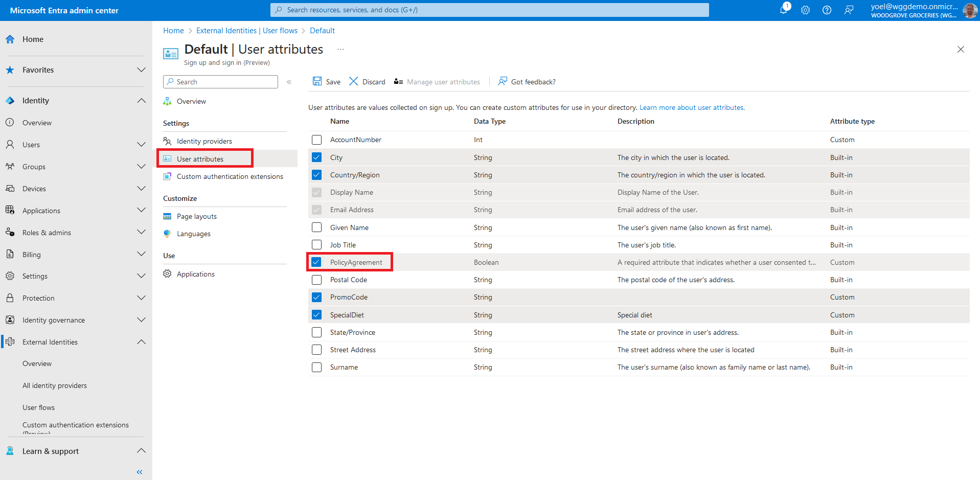Select Page layouts under Customize
The image size is (980, 480).
point(196,217)
